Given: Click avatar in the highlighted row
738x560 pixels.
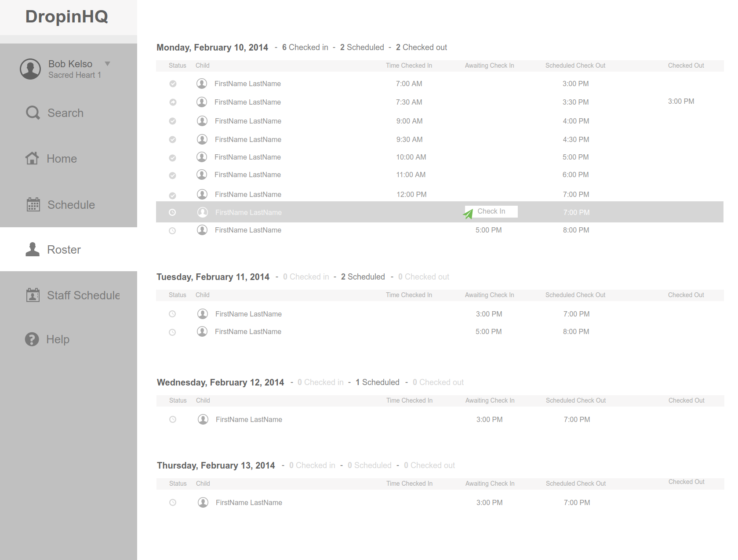Looking at the screenshot, I should [x=203, y=212].
